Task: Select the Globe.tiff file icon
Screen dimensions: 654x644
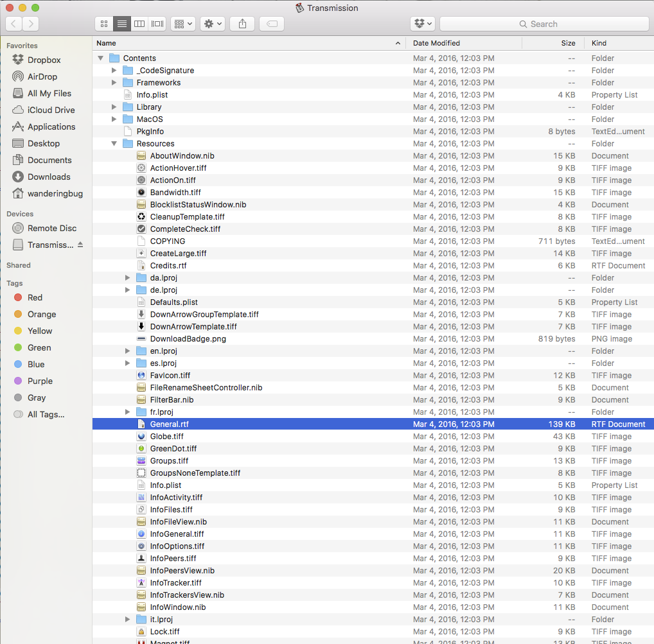Action: point(141,437)
